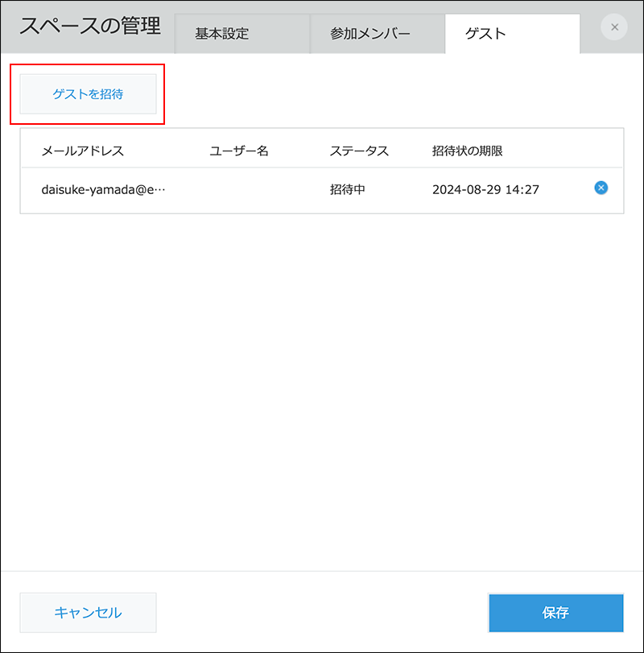The image size is (644, 653).
Task: Click the truncated email daisuke-yamada@e… to reveal it
Action: pos(103,189)
